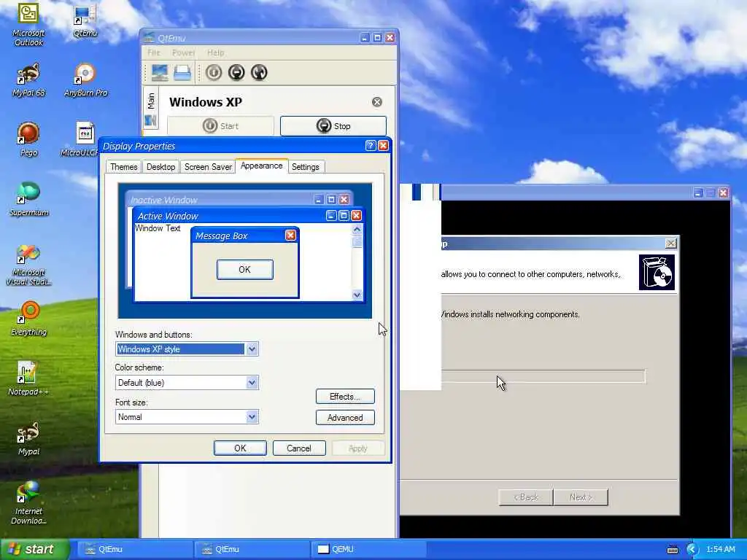Click the keyboard tray icon
Image resolution: width=747 pixels, height=560 pixels.
tap(673, 550)
